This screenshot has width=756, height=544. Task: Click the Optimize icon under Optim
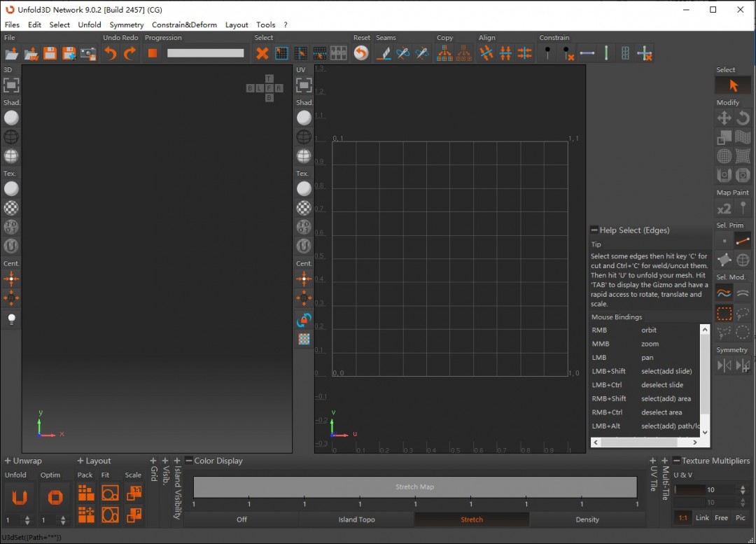pos(55,497)
